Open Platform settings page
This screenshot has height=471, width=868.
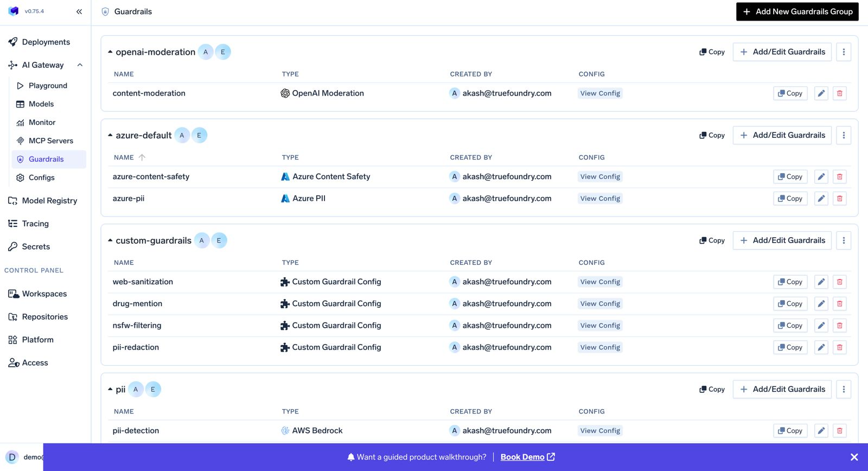tap(37, 340)
